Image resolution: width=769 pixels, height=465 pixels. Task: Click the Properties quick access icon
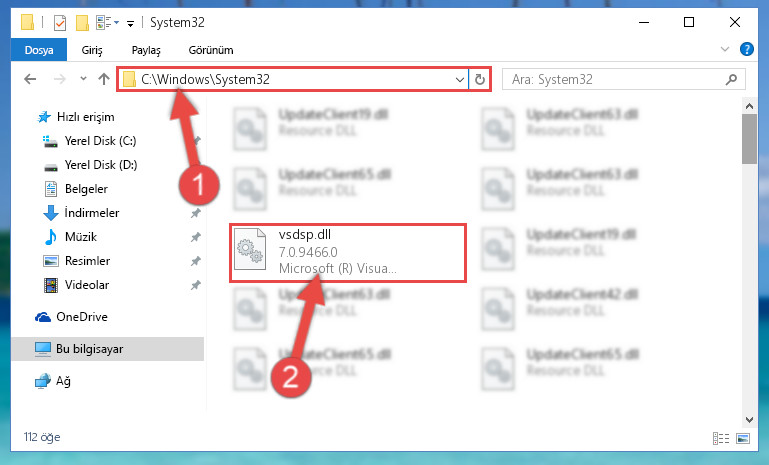(60, 23)
